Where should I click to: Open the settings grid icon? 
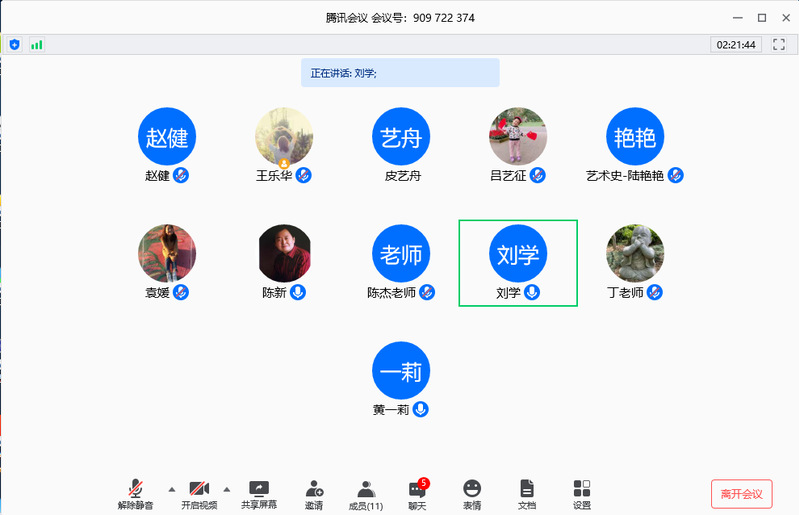click(582, 493)
